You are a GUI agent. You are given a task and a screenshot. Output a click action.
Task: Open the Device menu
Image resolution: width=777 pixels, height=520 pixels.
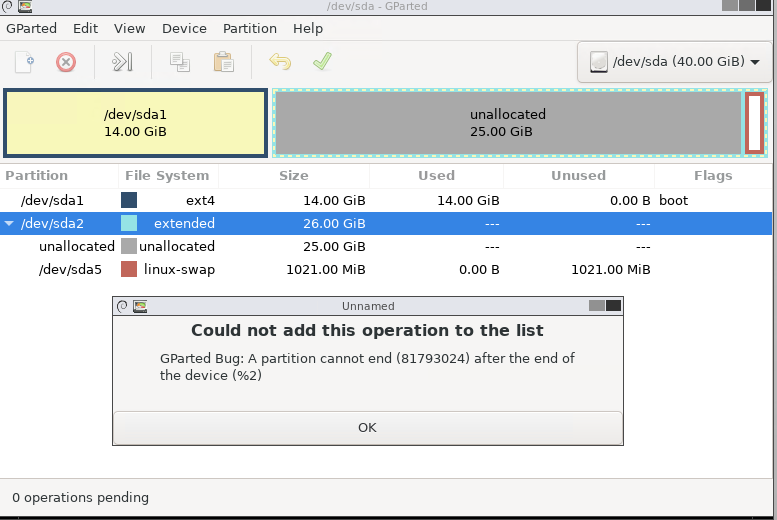184,28
